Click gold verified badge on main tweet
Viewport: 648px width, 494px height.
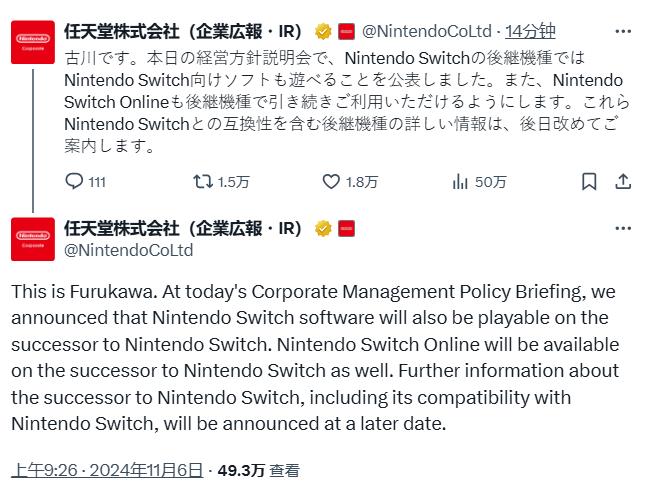(323, 228)
